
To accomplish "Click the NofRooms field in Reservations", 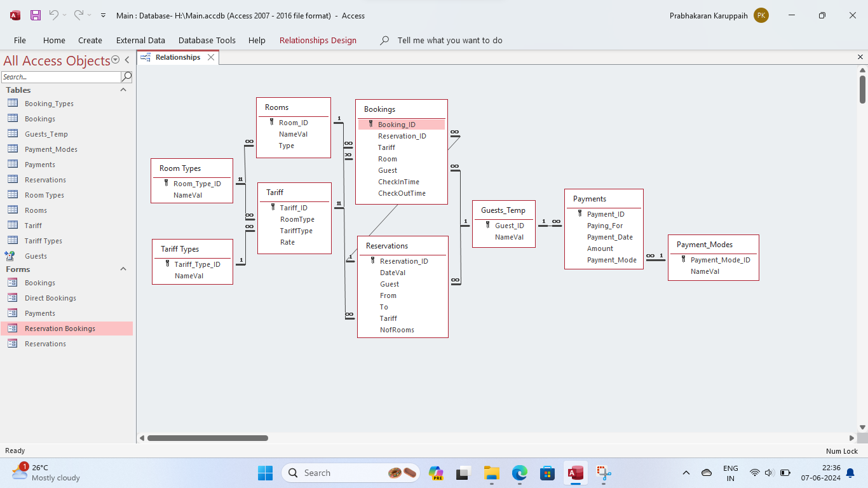I will coord(397,330).
